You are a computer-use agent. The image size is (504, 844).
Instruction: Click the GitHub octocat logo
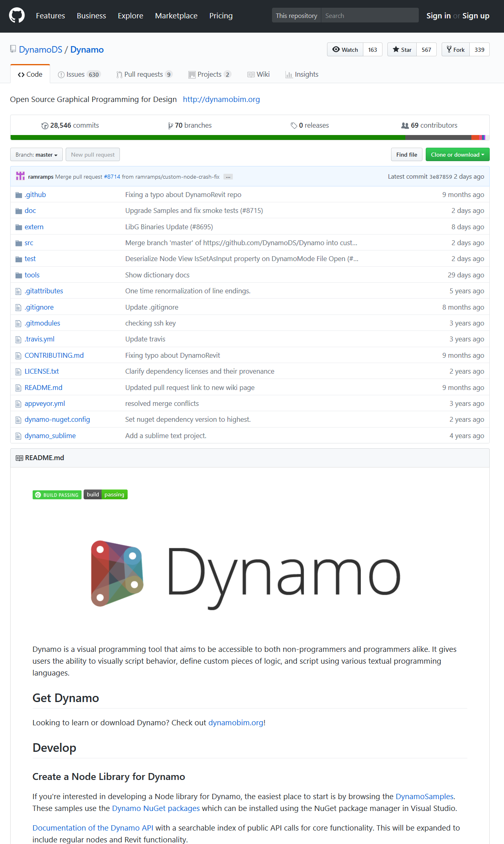(17, 16)
